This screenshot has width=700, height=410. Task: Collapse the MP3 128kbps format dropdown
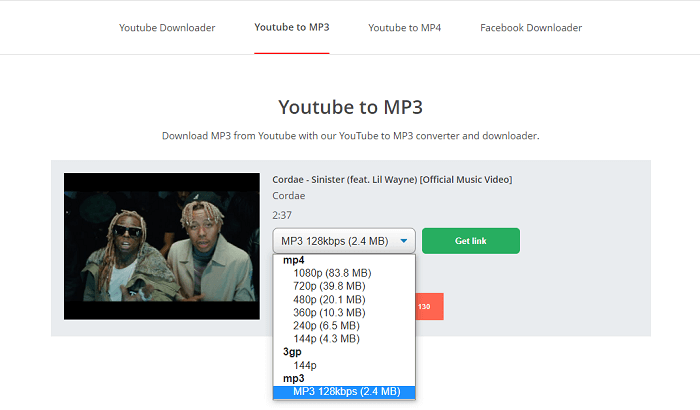(x=344, y=241)
